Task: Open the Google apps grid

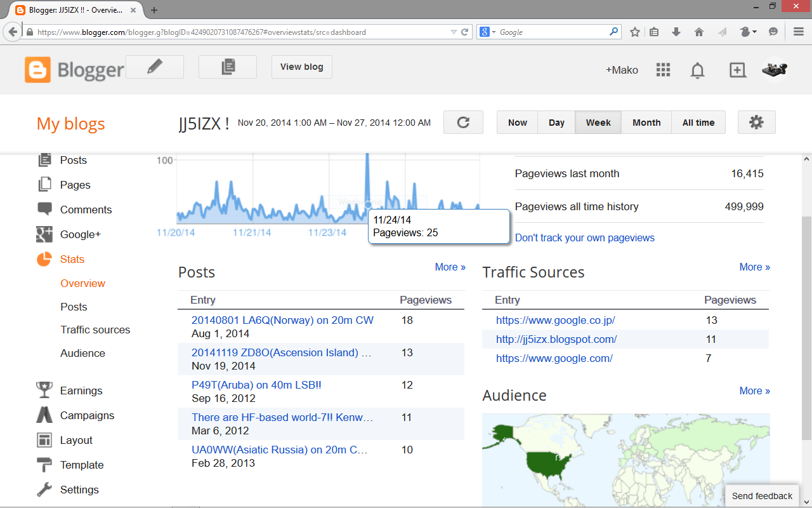Action: tap(663, 70)
